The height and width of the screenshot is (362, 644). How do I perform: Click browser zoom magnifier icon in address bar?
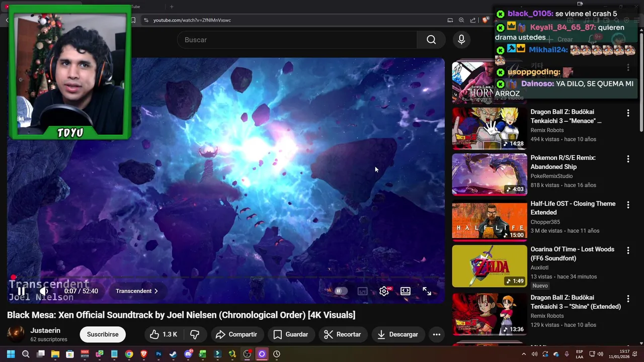tap(461, 20)
